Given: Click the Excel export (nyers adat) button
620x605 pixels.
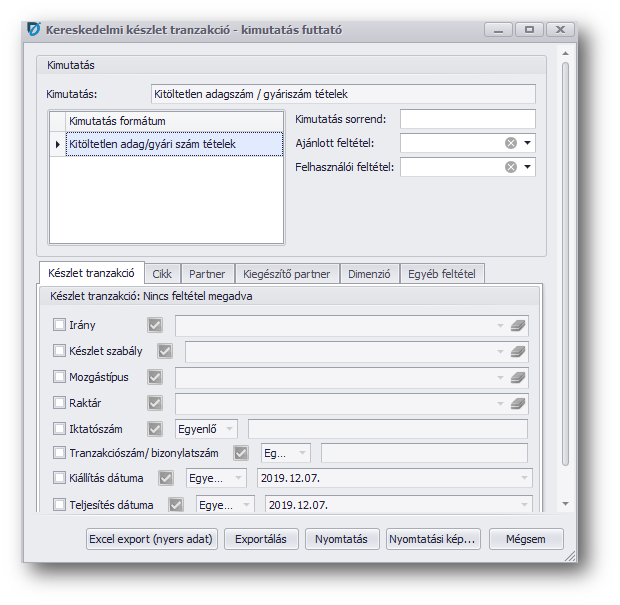Looking at the screenshot, I should (151, 539).
